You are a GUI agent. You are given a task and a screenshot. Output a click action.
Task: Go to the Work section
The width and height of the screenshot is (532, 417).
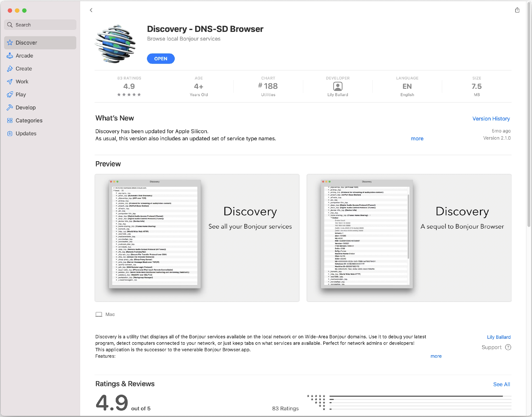click(x=40, y=81)
